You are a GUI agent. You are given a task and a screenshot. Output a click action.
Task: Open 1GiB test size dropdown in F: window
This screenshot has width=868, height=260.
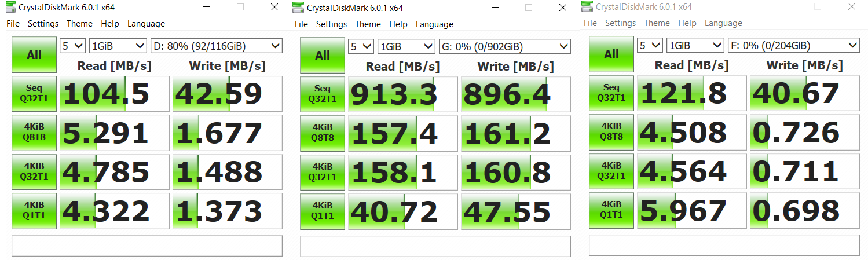tap(695, 45)
